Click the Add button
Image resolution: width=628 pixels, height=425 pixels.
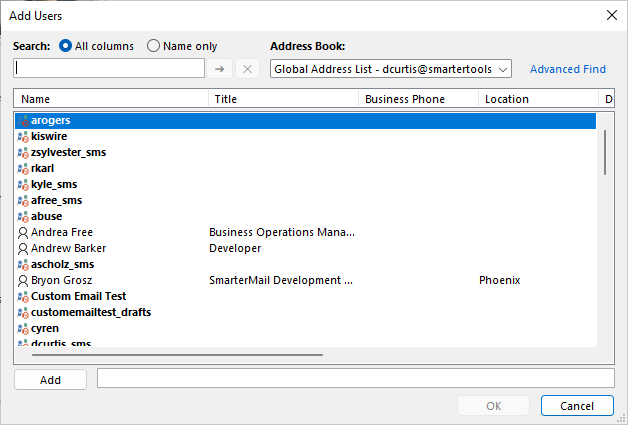[50, 380]
